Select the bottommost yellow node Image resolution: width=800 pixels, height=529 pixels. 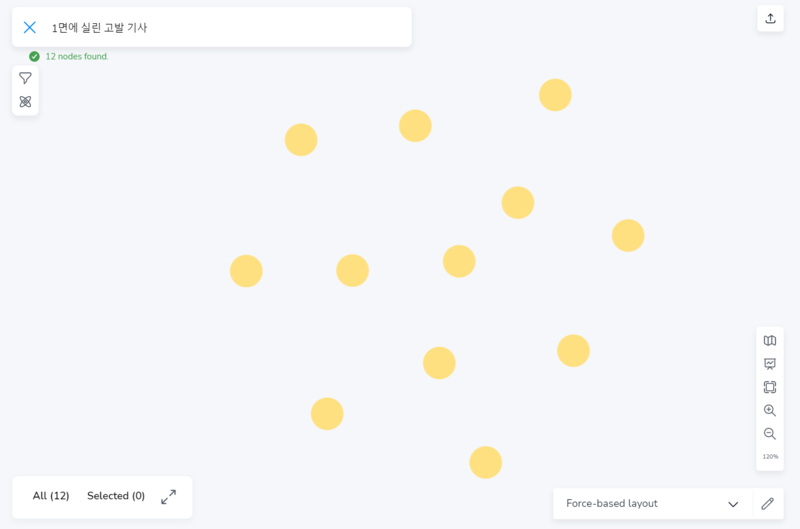[485, 462]
